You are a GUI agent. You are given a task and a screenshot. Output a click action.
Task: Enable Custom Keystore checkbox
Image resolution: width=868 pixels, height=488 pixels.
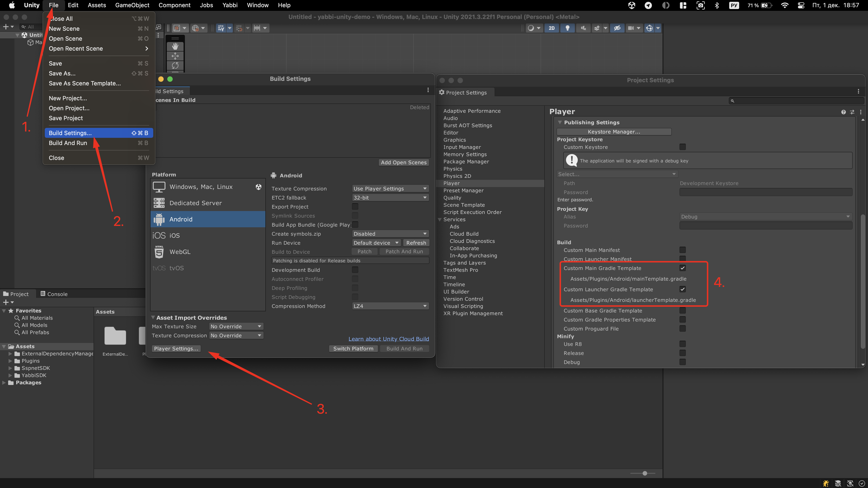(682, 147)
